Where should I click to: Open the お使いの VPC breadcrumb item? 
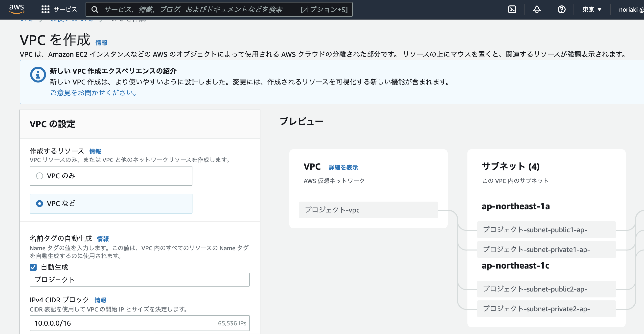coord(72,20)
